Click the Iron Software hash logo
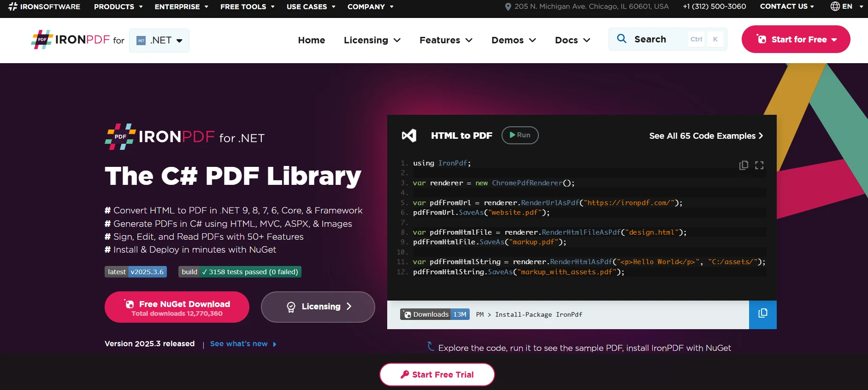The width and height of the screenshot is (868, 390). (13, 6)
